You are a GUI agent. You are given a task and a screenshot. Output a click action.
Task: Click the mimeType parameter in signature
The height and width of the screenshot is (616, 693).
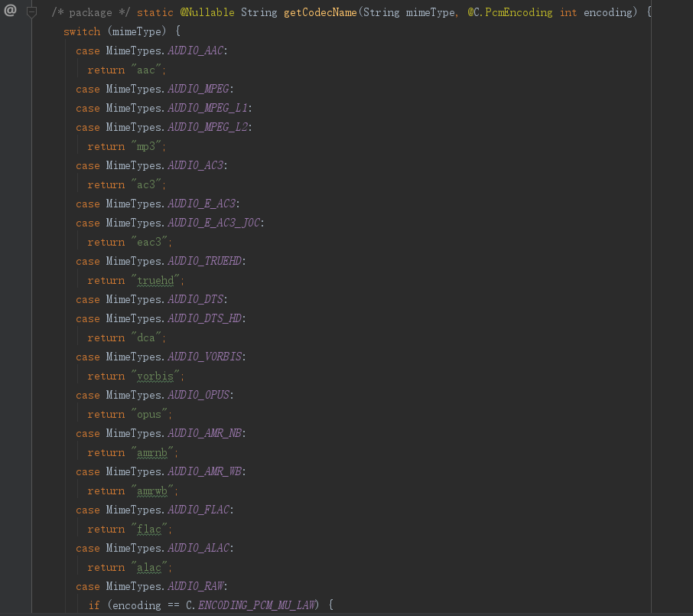tap(430, 12)
